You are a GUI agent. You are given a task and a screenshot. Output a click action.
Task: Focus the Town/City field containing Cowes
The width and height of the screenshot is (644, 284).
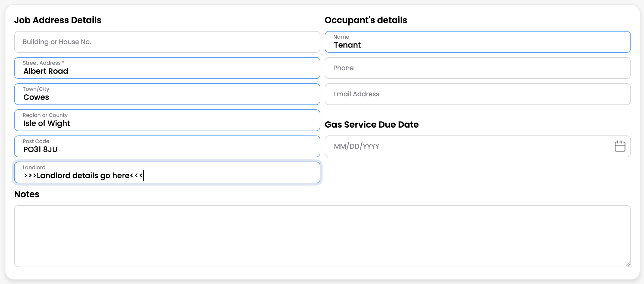pos(167,94)
